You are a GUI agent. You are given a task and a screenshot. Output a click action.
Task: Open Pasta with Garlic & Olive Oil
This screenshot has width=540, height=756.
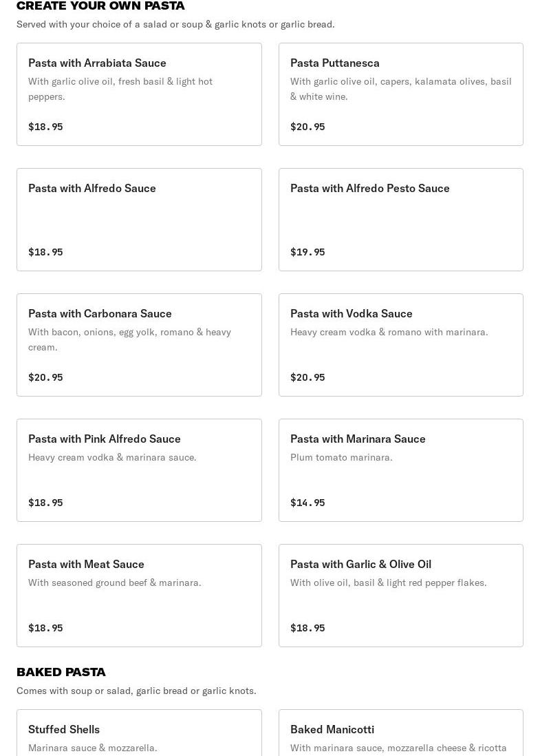(x=401, y=596)
